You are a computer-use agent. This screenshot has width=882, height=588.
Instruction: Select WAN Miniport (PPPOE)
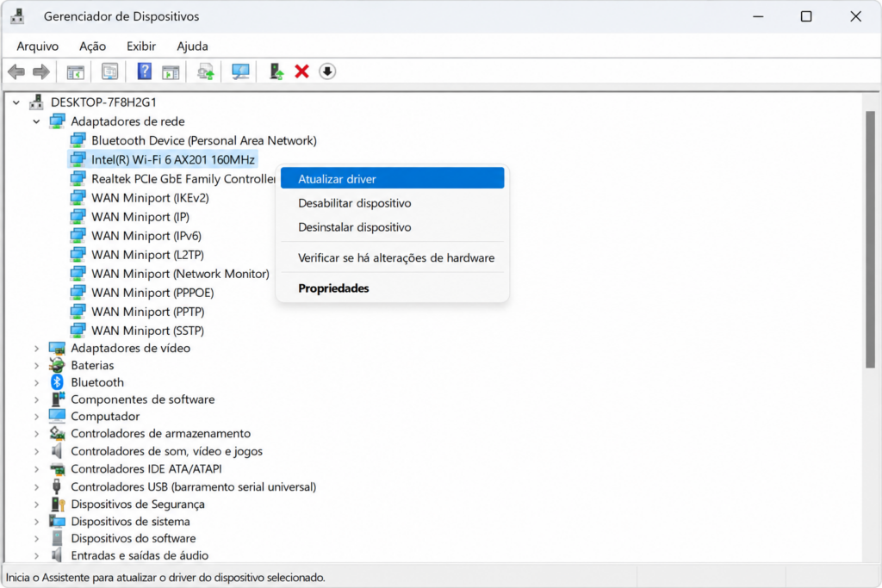click(x=152, y=293)
